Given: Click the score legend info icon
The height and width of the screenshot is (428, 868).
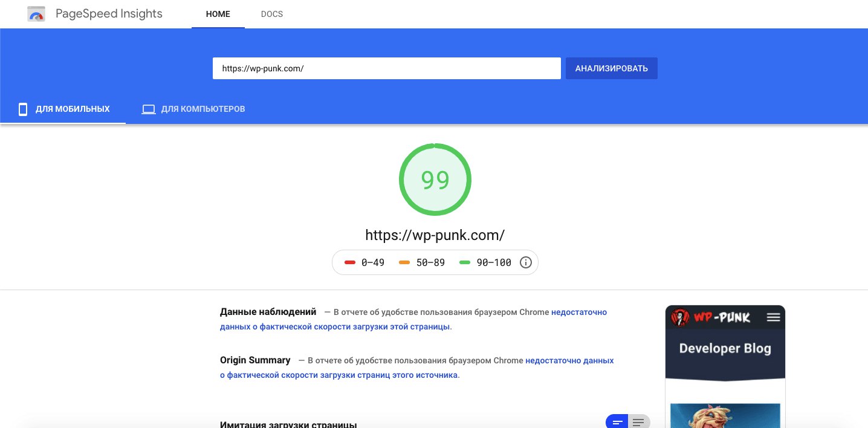Looking at the screenshot, I should 526,262.
